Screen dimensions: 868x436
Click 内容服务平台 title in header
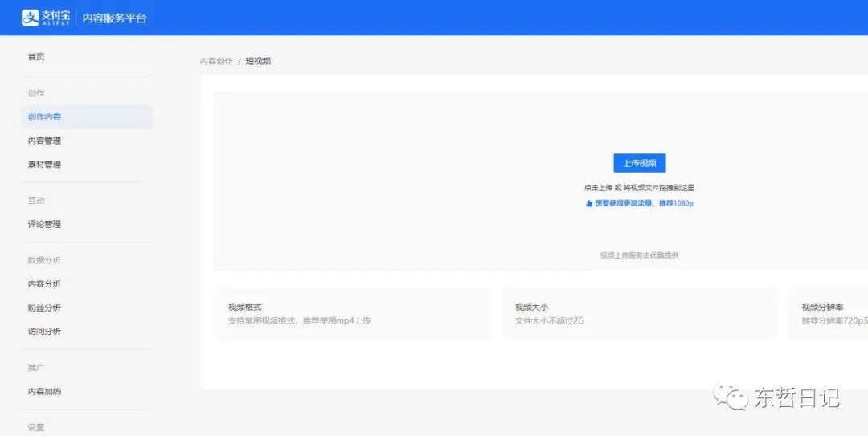pyautogui.click(x=115, y=18)
